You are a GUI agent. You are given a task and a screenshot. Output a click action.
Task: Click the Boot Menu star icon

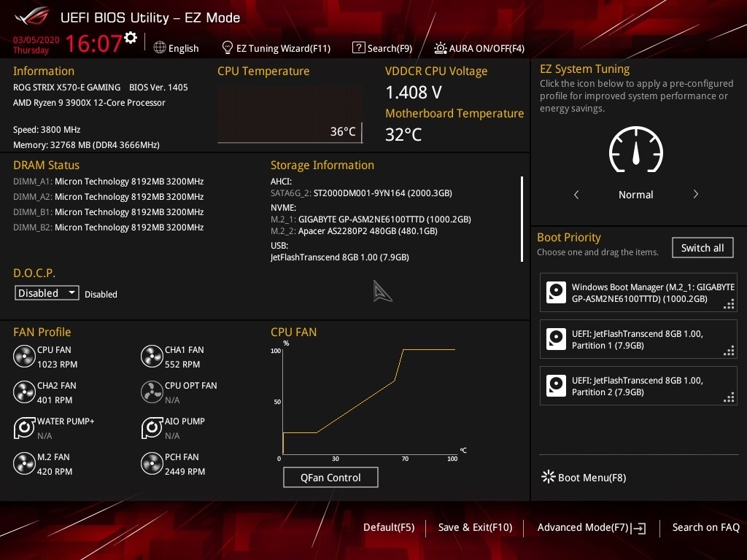(549, 477)
